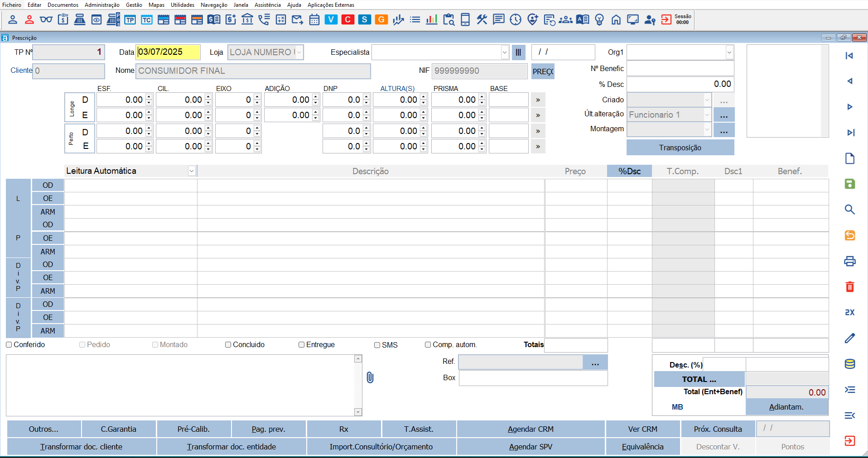Click the green save icon in right sidebar

pyautogui.click(x=849, y=184)
